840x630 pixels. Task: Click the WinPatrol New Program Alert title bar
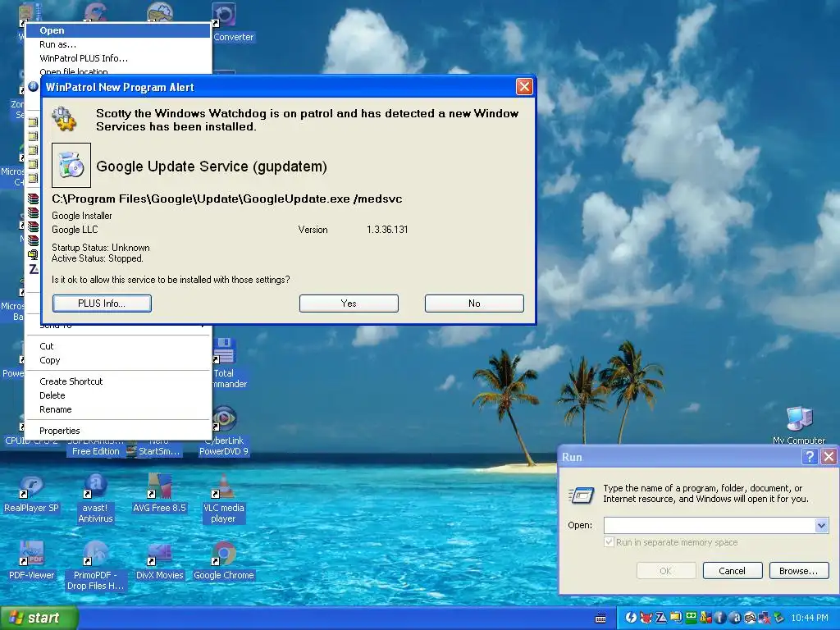279,87
